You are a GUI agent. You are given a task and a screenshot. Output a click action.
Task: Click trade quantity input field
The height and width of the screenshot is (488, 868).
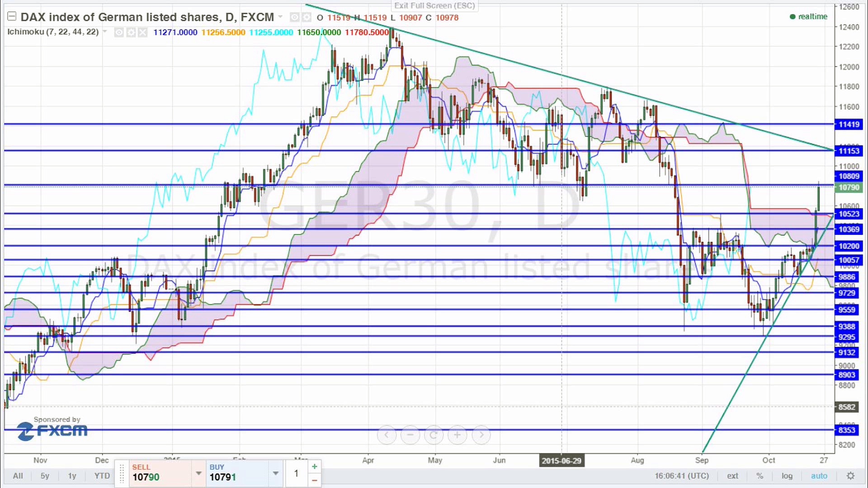pyautogui.click(x=296, y=473)
